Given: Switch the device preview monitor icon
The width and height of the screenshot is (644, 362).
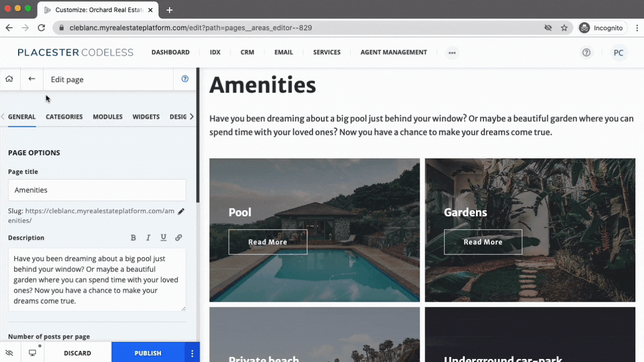Looking at the screenshot, I should 32,353.
